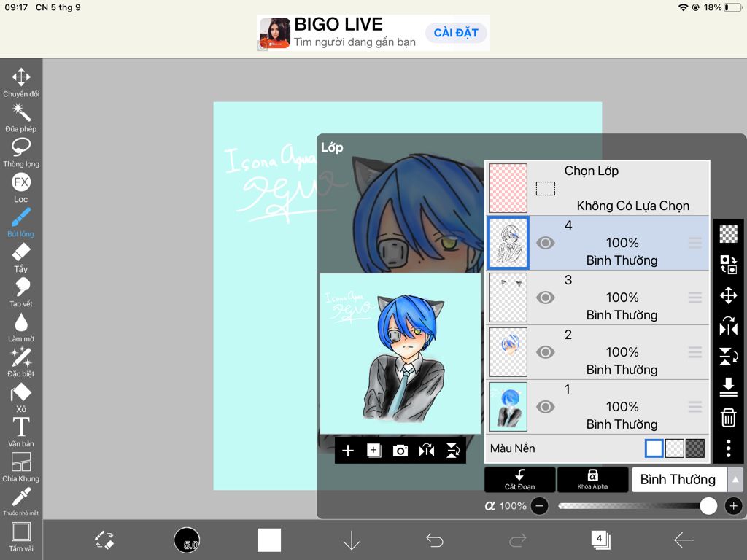Select the Làm mờ blur tool
This screenshot has width=747, height=560.
click(21, 327)
